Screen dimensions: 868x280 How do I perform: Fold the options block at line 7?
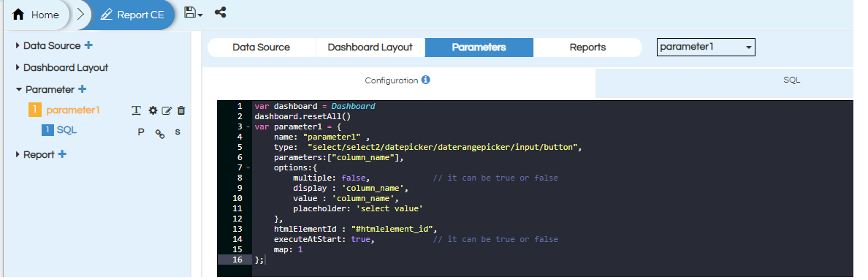248,167
